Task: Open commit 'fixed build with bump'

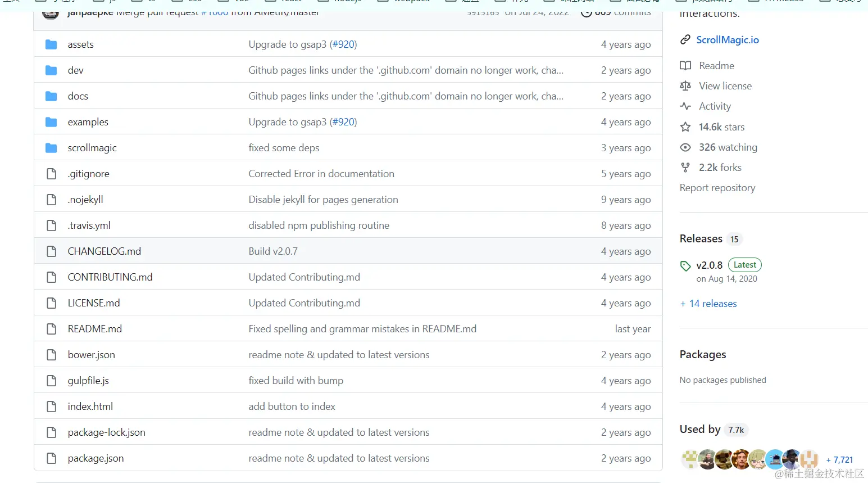Action: tap(296, 381)
